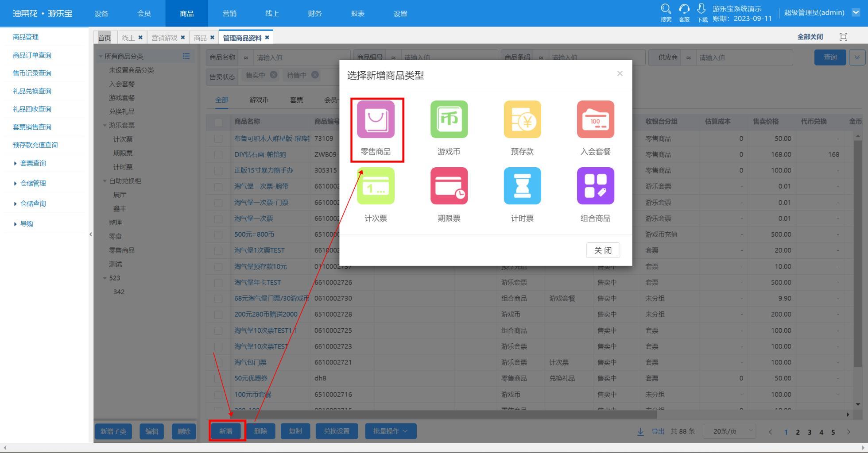Toggle fullscreen icon next to 全部关闭
The height and width of the screenshot is (453, 868).
point(843,37)
